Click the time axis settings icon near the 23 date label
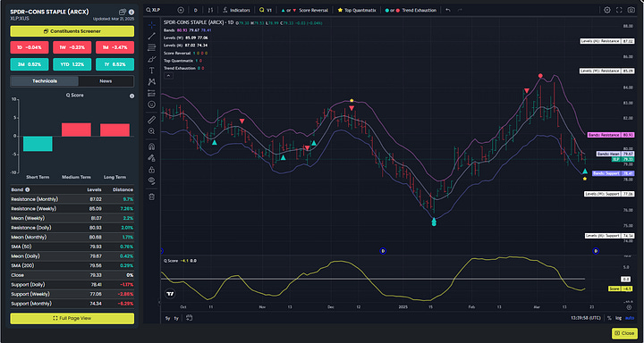The height and width of the screenshot is (343, 644). coord(629,307)
